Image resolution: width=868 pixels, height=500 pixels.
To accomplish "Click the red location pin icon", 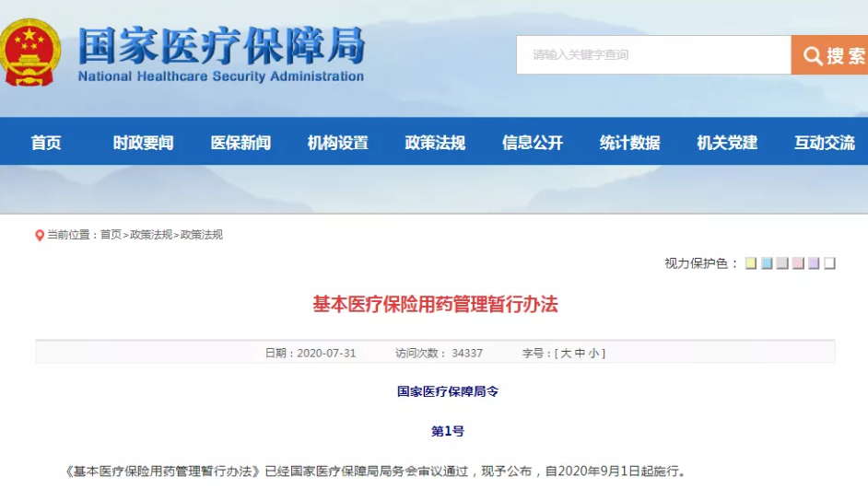I will [40, 236].
